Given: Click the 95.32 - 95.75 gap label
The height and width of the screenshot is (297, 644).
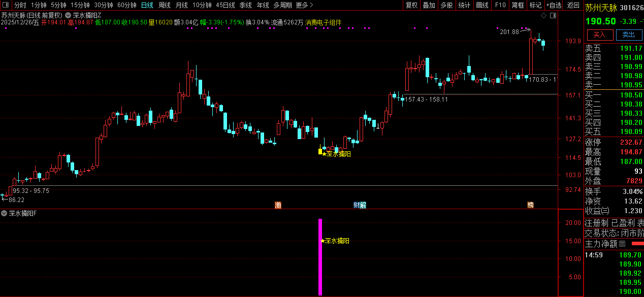Looking at the screenshot, I should pyautogui.click(x=31, y=191).
